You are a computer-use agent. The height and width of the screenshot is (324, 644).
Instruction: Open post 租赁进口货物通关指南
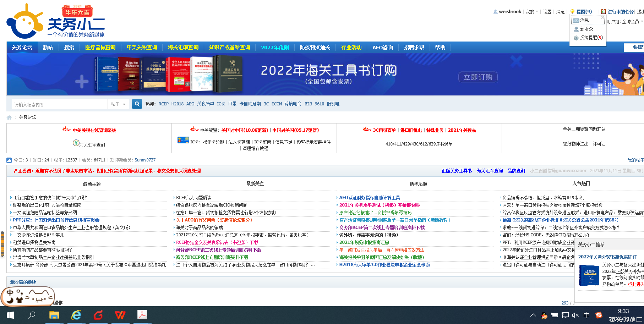point(34,243)
